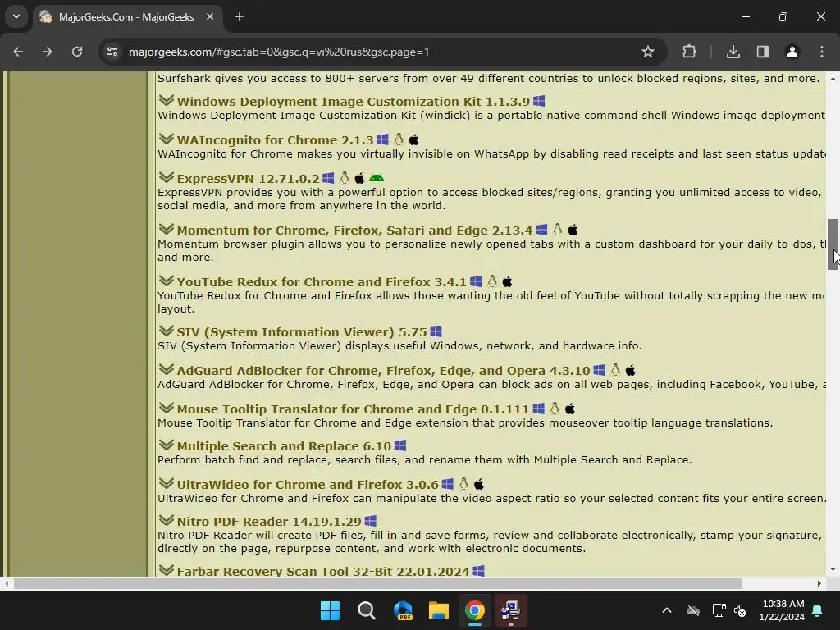Screen dimensions: 840x630
Task: Show hidden system tray icons
Action: [666, 610]
